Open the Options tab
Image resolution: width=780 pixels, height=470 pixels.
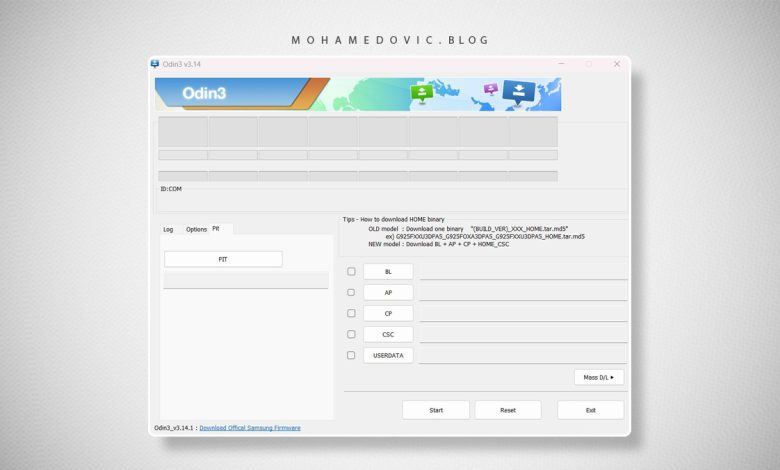point(196,229)
